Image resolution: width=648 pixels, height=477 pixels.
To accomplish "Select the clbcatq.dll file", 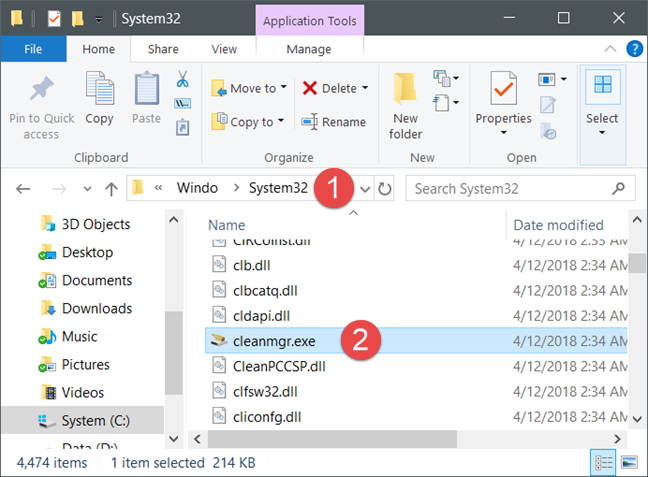I will (265, 291).
